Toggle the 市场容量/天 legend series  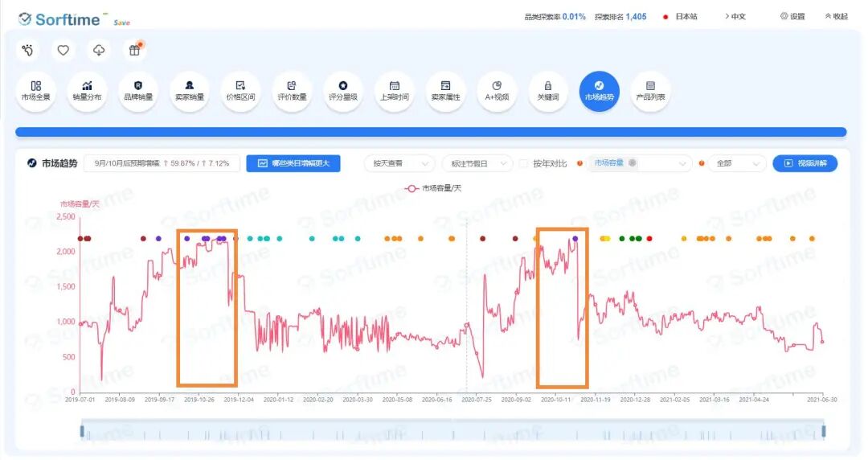click(433, 188)
